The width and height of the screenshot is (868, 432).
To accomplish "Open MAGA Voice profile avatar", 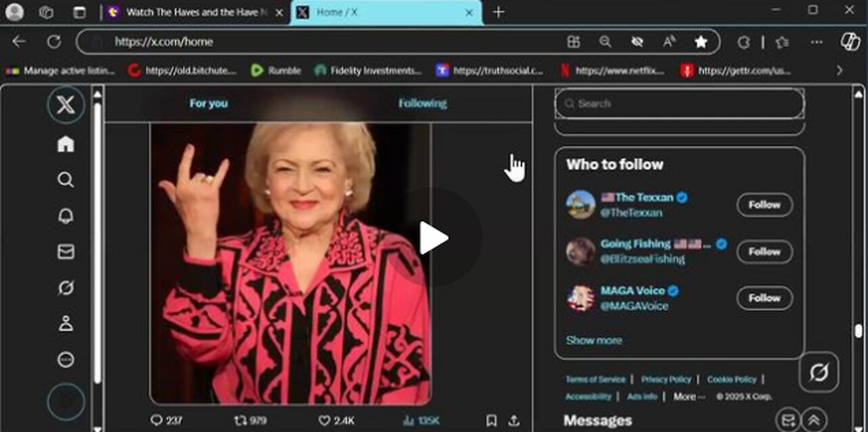I will click(580, 298).
